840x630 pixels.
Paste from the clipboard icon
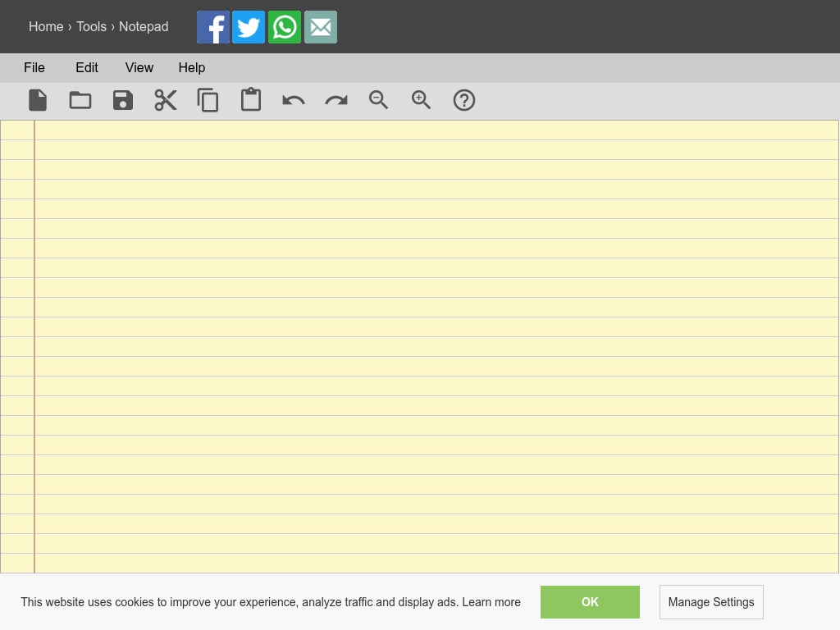251,99
